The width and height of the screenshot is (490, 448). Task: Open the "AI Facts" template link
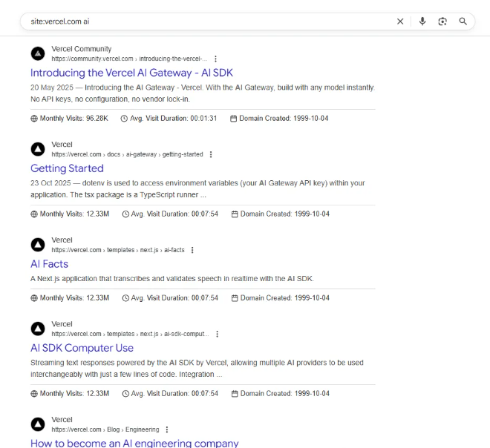click(49, 264)
